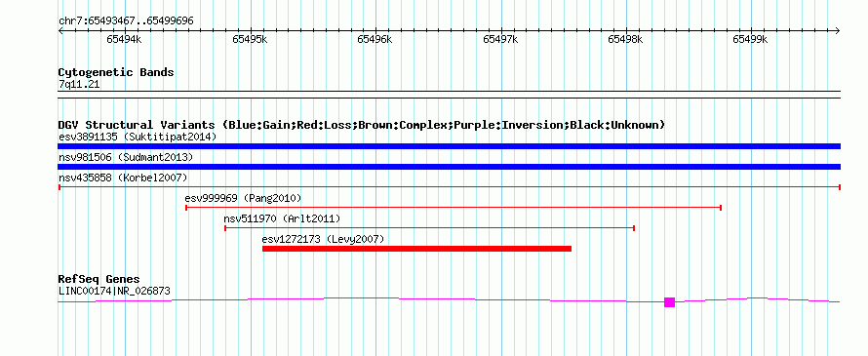The image size is (868, 356).
Task: Click the right arrowhead of the ruler
Action: point(838,30)
